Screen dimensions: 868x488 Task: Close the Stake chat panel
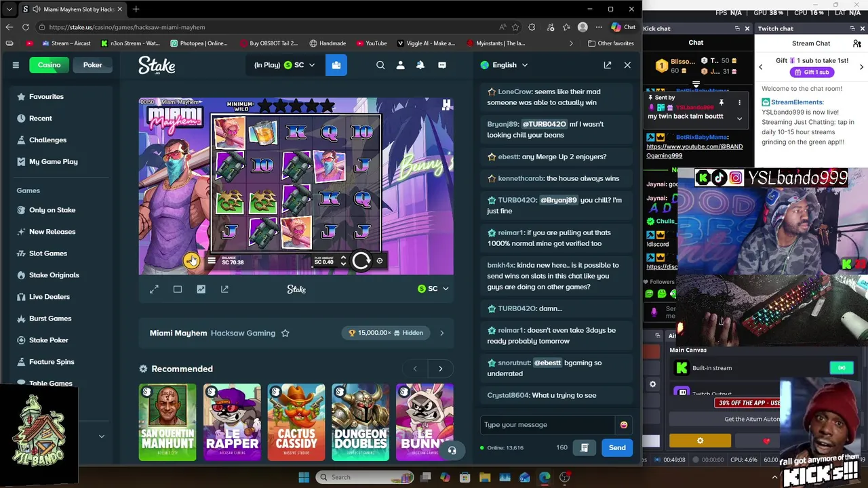[x=627, y=65]
